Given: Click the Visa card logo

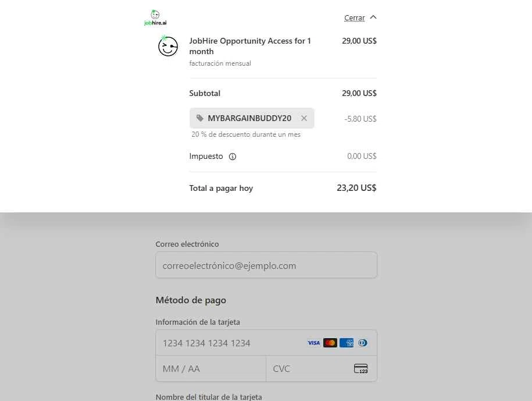Looking at the screenshot, I should click(x=314, y=343).
